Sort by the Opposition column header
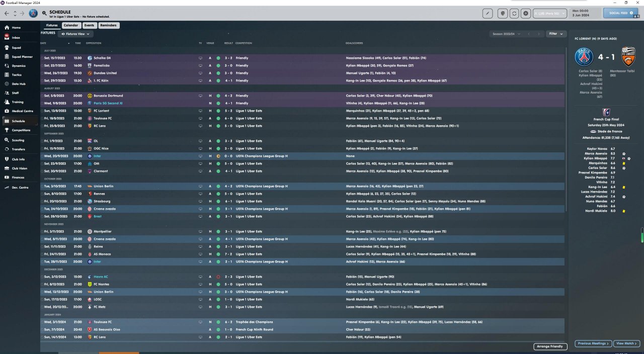Image resolution: width=644 pixels, height=354 pixels. 94,43
